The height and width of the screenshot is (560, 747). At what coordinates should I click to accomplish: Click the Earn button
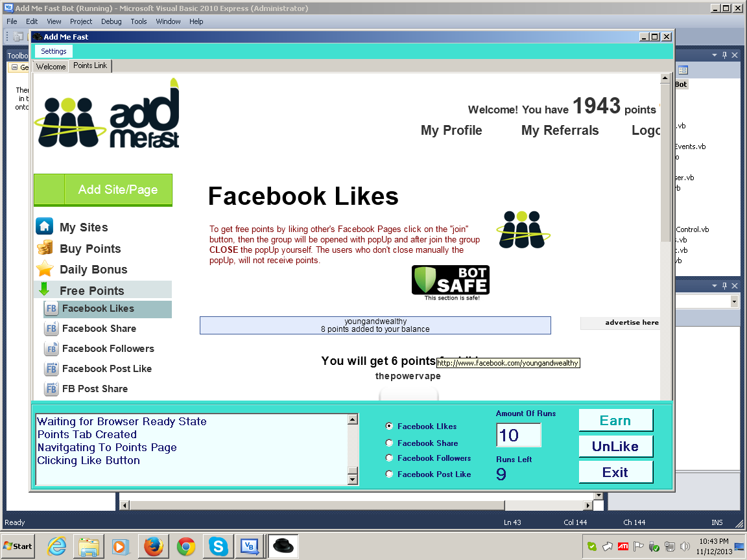pyautogui.click(x=615, y=421)
